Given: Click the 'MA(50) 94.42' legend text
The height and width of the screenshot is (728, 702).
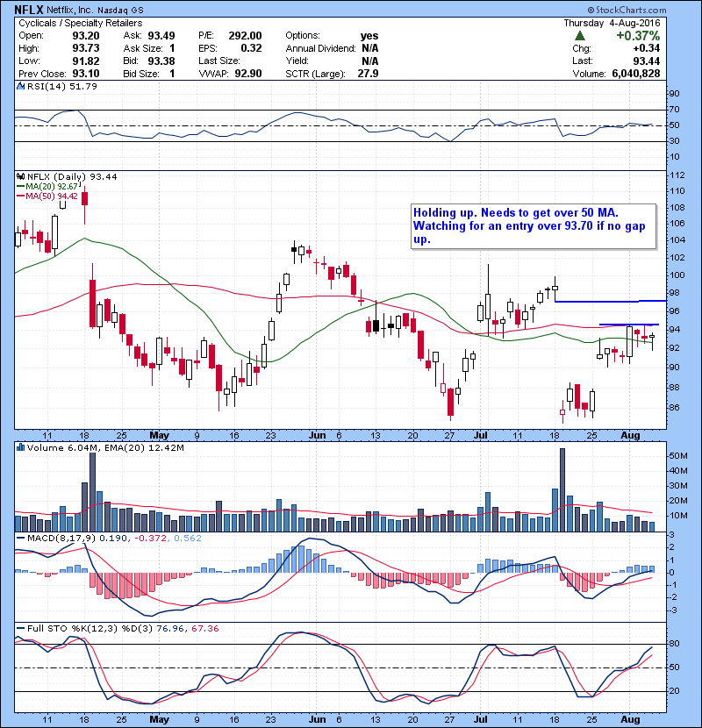Looking at the screenshot, I should pyautogui.click(x=52, y=196).
